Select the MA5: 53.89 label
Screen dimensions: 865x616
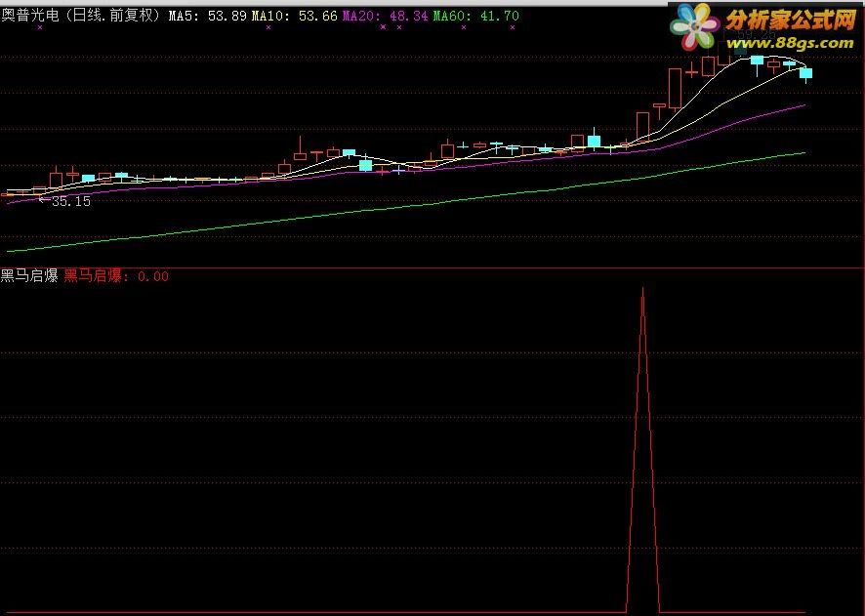(x=207, y=16)
